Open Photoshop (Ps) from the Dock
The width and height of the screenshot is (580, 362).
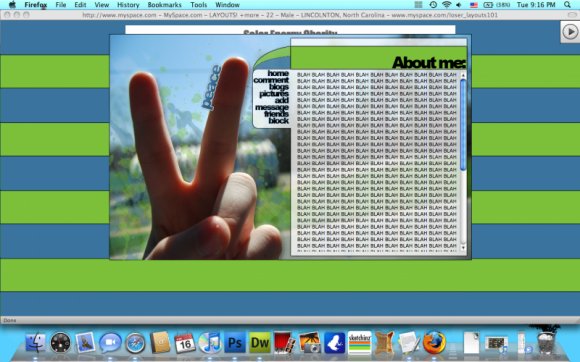click(x=235, y=343)
